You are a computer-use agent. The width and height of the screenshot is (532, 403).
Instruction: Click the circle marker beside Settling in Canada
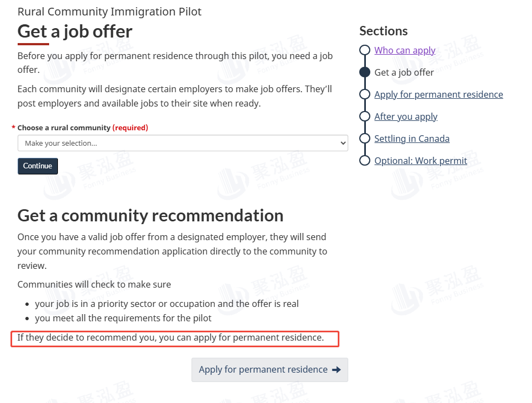(364, 139)
